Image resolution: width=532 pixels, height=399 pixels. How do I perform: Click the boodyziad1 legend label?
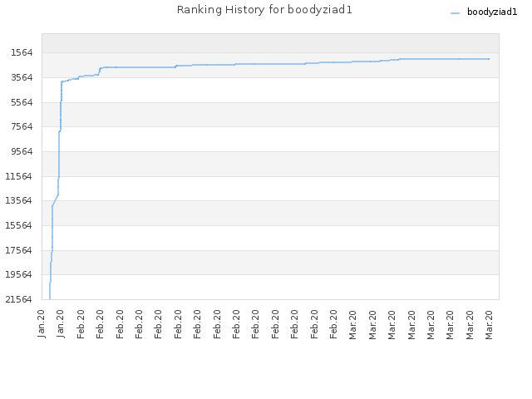click(x=492, y=12)
